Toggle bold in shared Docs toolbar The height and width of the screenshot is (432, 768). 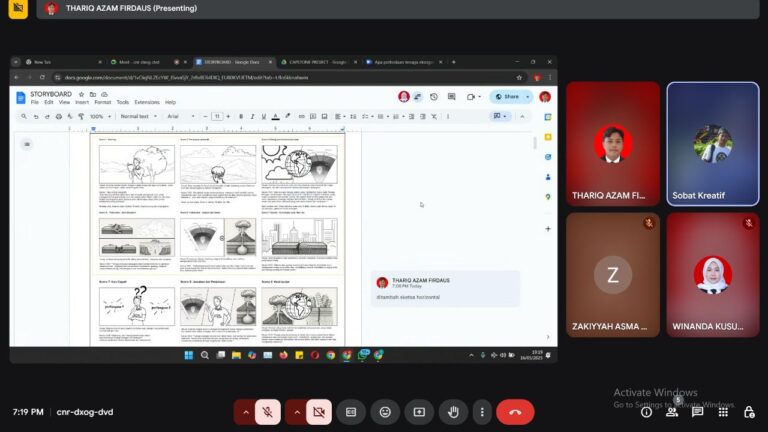tap(241, 117)
